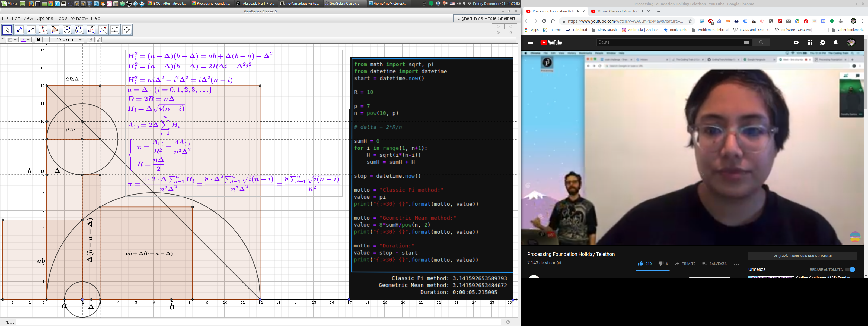Toggle the fix object lock button
Image resolution: width=868 pixels, height=326 pixels.
click(x=98, y=40)
